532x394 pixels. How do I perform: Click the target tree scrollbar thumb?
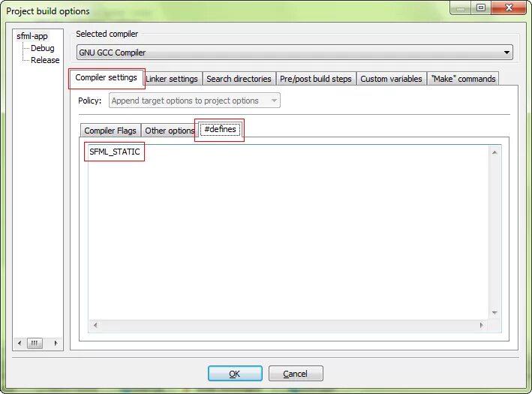point(35,343)
